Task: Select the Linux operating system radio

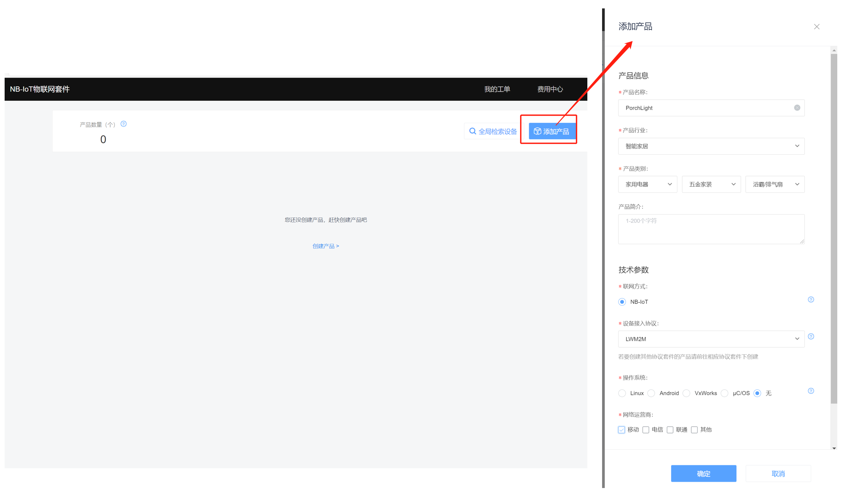Action: pyautogui.click(x=622, y=393)
